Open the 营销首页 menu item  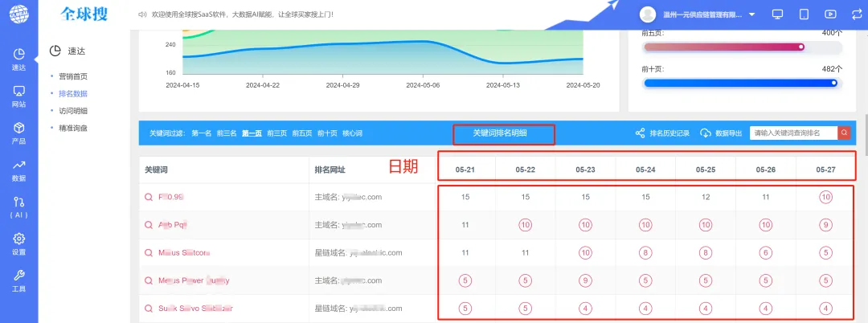coord(73,76)
